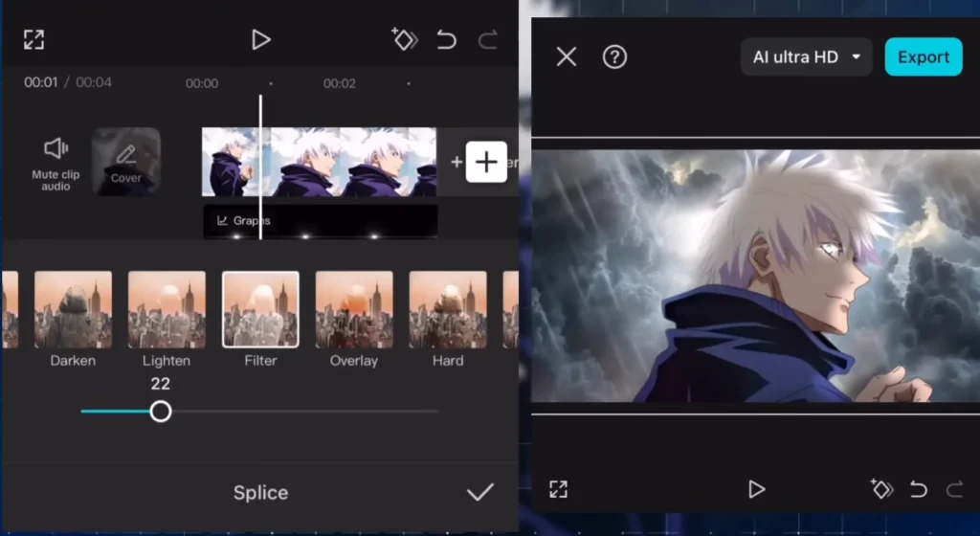Image resolution: width=980 pixels, height=536 pixels.
Task: Expand right preview to fullscreen
Action: point(558,489)
